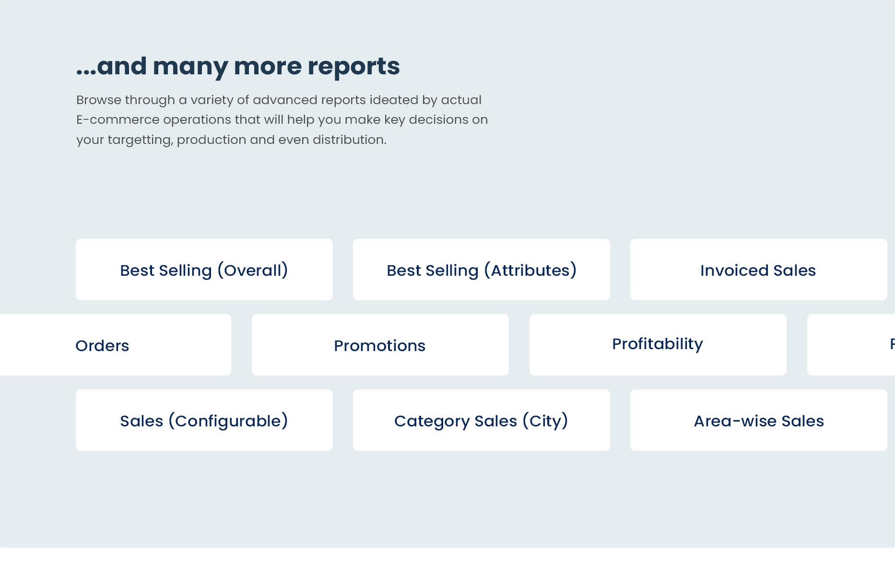
Task: Open the Best Selling (Overall) report card
Action: [204, 270]
